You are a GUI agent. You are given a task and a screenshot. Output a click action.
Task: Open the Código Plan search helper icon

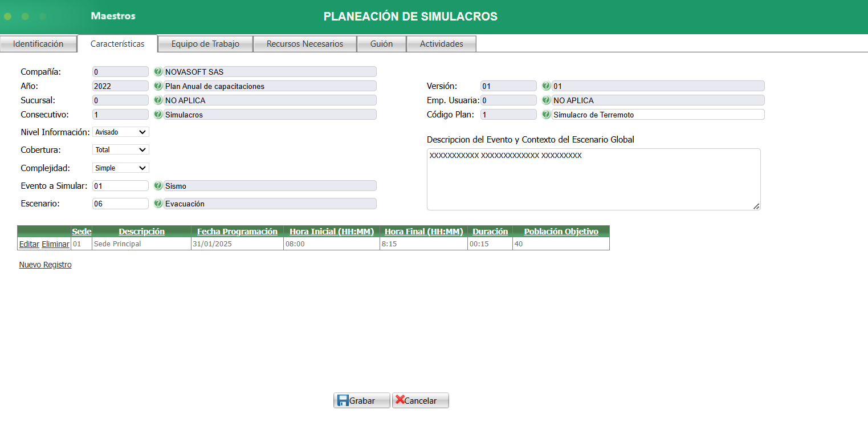(x=546, y=114)
